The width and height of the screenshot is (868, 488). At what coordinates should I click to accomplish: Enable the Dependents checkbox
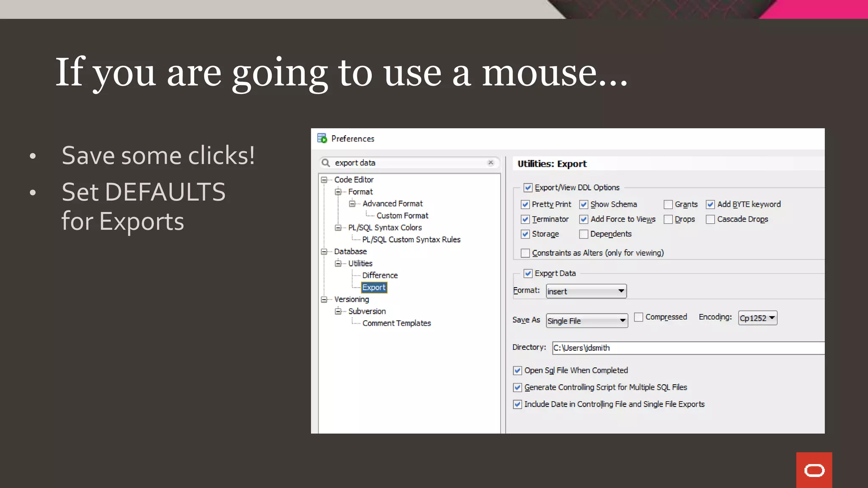tap(584, 234)
